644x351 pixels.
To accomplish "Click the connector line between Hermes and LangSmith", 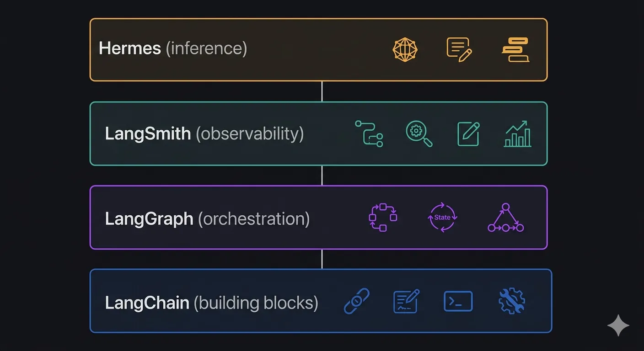I will pos(322,91).
